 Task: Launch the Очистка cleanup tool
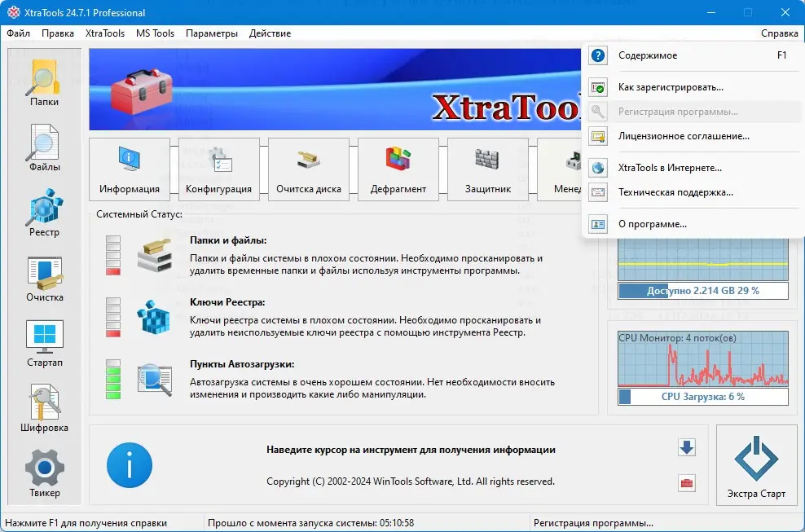coord(44,279)
